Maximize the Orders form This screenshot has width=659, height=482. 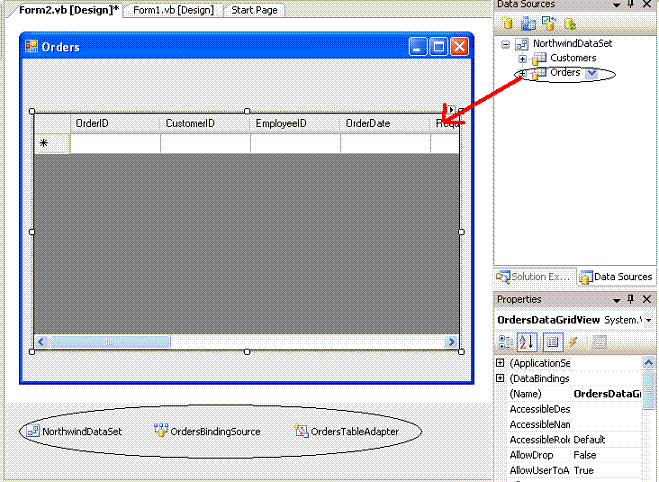point(438,47)
